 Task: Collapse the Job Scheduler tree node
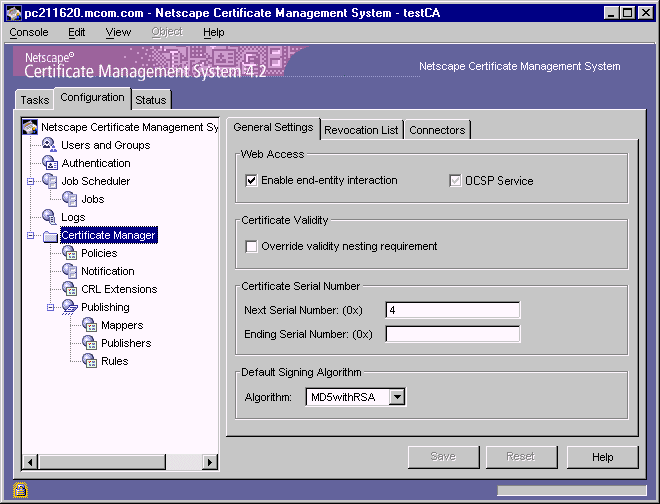[x=30, y=181]
